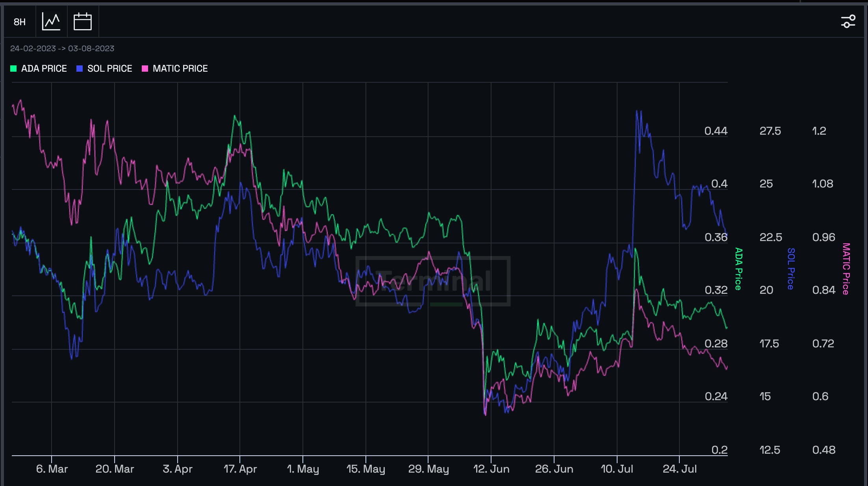Click SOL axis value 27.5

pos(770,131)
